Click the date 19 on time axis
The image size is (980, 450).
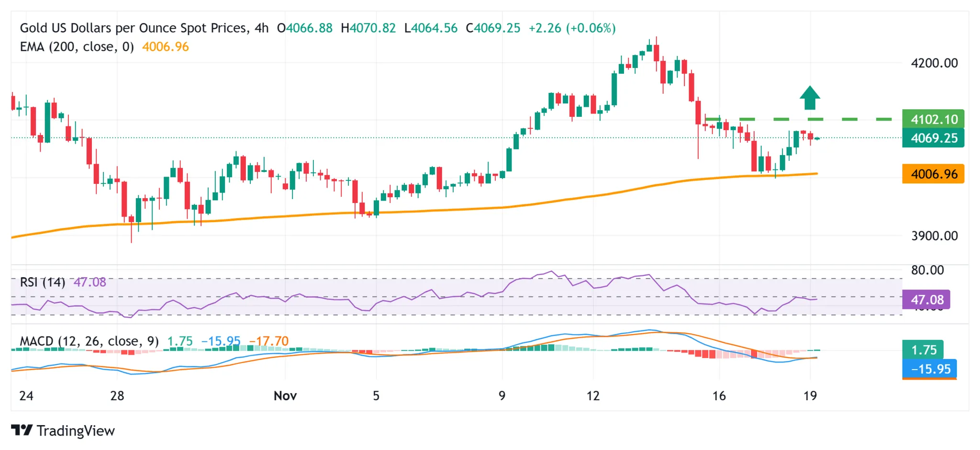[810, 396]
